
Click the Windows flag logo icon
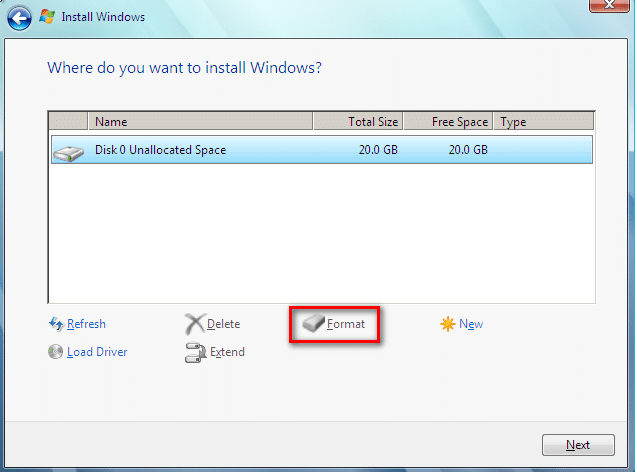pos(47,17)
